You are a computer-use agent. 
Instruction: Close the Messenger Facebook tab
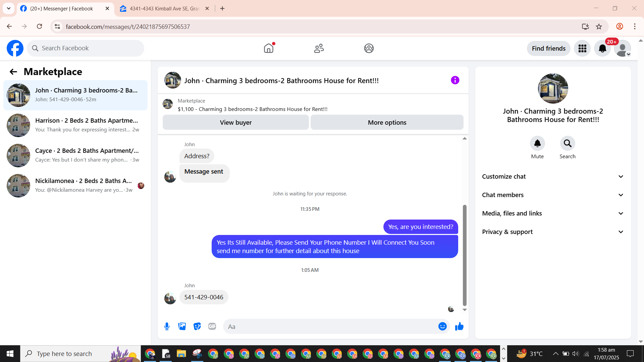(107, 9)
